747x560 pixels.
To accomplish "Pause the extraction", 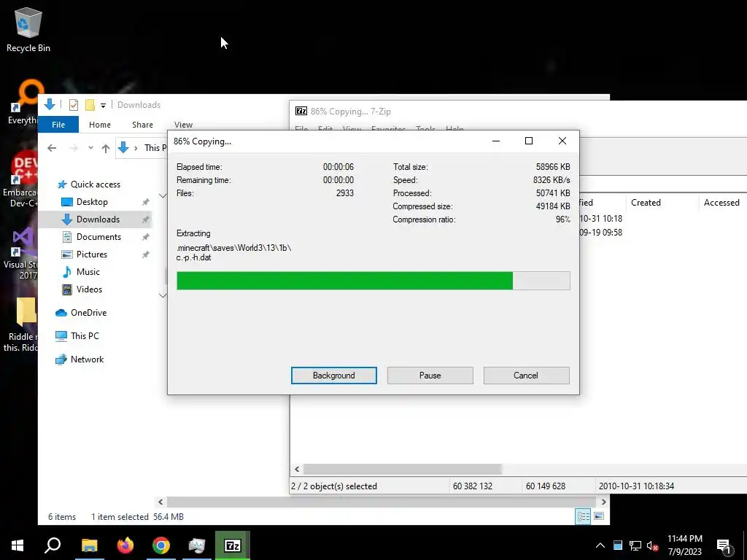I will 430,376.
